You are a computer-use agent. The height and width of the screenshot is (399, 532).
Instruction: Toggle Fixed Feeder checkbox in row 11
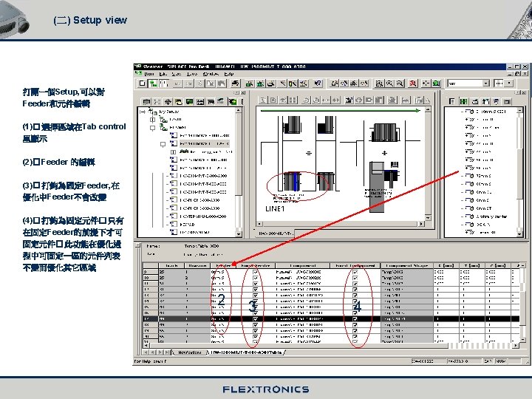pyautogui.click(x=256, y=284)
